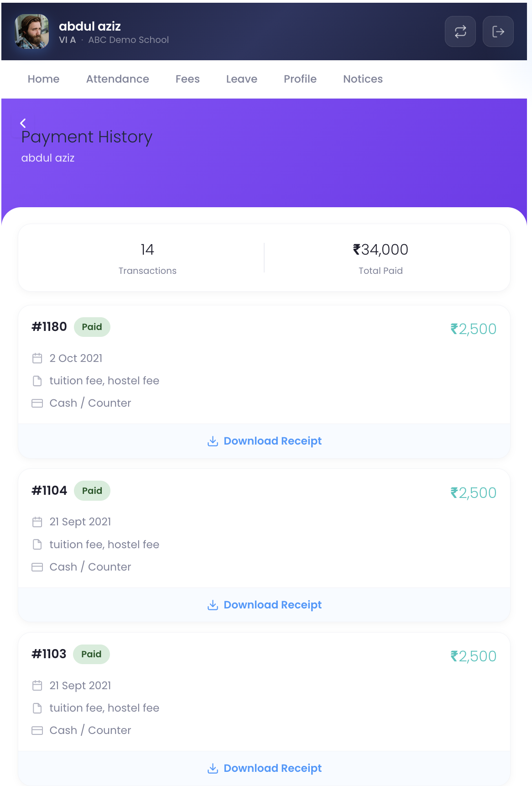This screenshot has width=532, height=786.
Task: Click the payment card icon beside Cash / Counter for #1104
Action: tap(37, 567)
